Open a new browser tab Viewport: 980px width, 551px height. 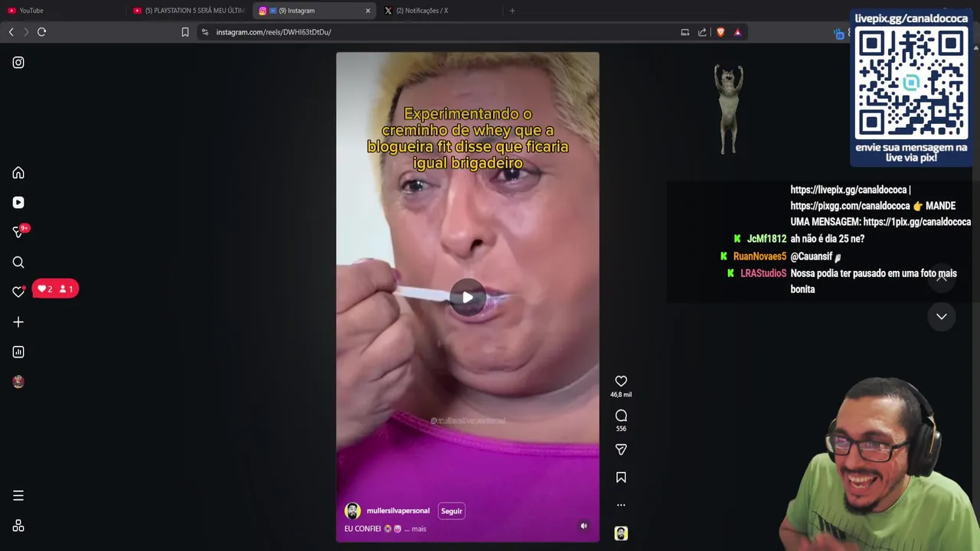point(512,11)
